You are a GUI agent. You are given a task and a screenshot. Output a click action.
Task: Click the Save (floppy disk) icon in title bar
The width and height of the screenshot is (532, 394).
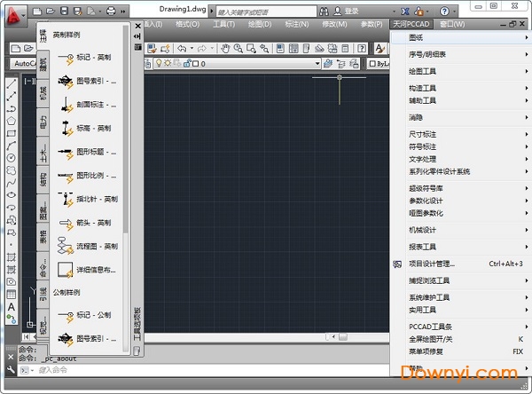[x=64, y=12]
